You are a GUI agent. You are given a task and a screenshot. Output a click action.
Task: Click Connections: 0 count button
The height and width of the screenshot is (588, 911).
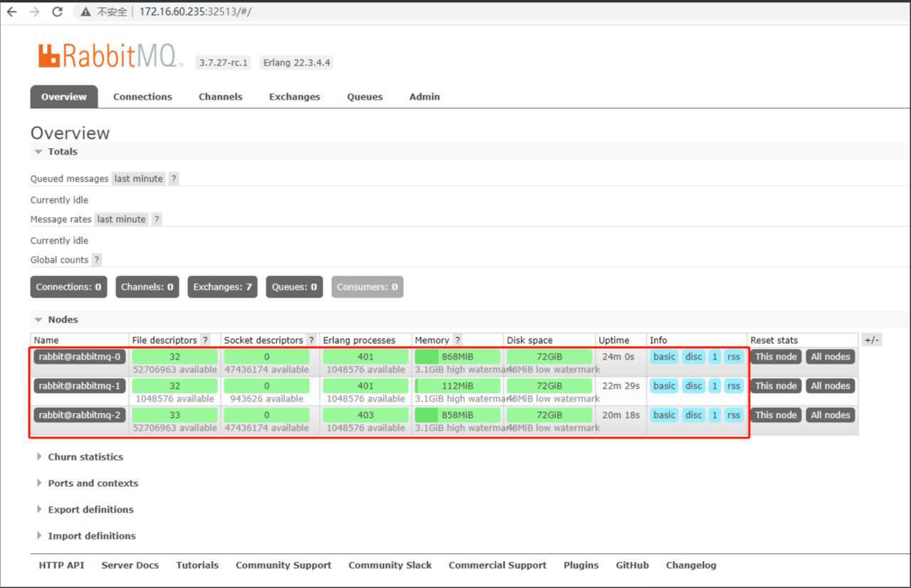[x=69, y=287]
